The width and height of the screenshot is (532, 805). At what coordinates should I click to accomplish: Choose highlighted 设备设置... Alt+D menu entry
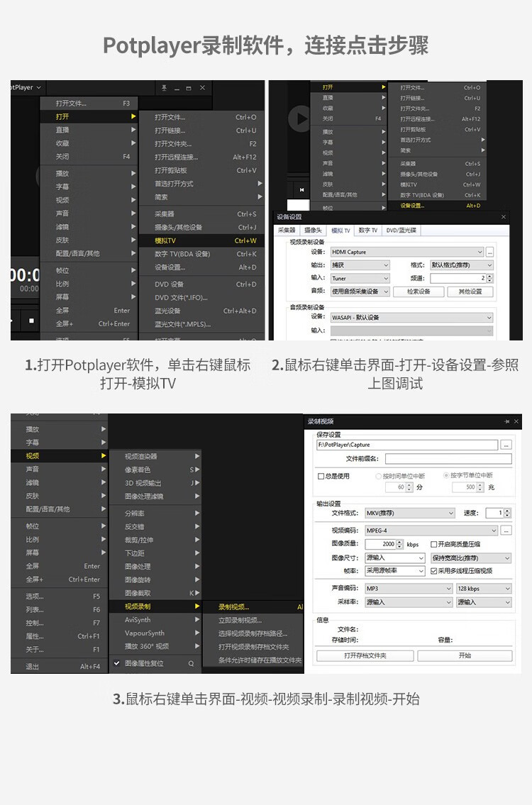(x=438, y=206)
